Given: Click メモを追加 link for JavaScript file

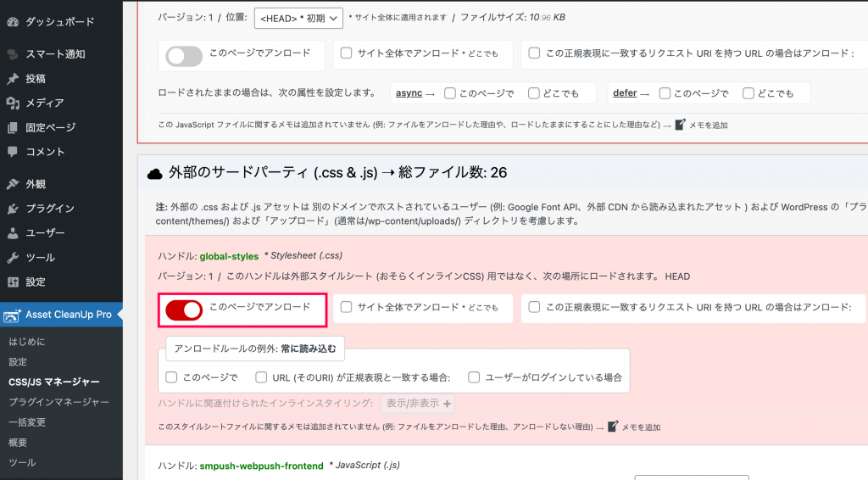Looking at the screenshot, I should coord(708,126).
